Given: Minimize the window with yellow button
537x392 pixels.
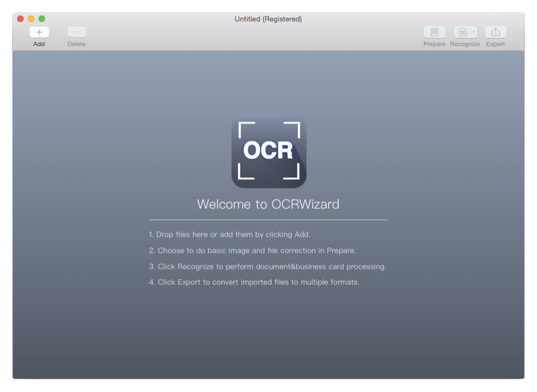Looking at the screenshot, I should point(31,19).
